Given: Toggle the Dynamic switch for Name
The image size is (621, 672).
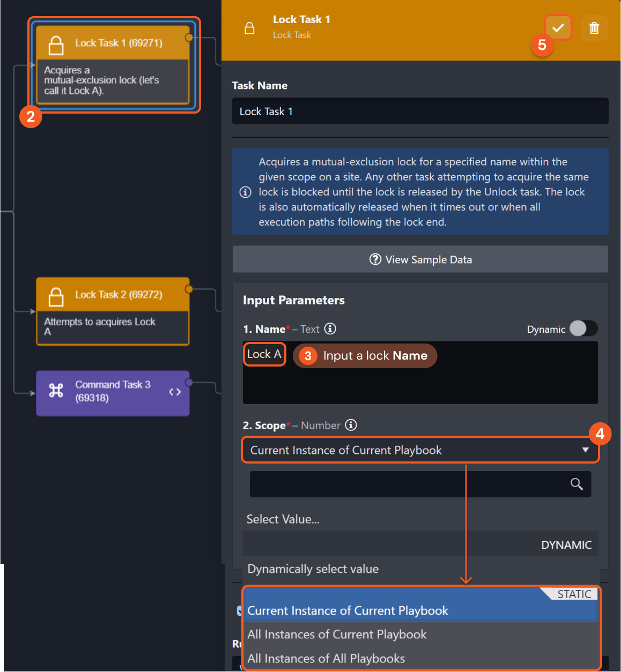Looking at the screenshot, I should 583,328.
